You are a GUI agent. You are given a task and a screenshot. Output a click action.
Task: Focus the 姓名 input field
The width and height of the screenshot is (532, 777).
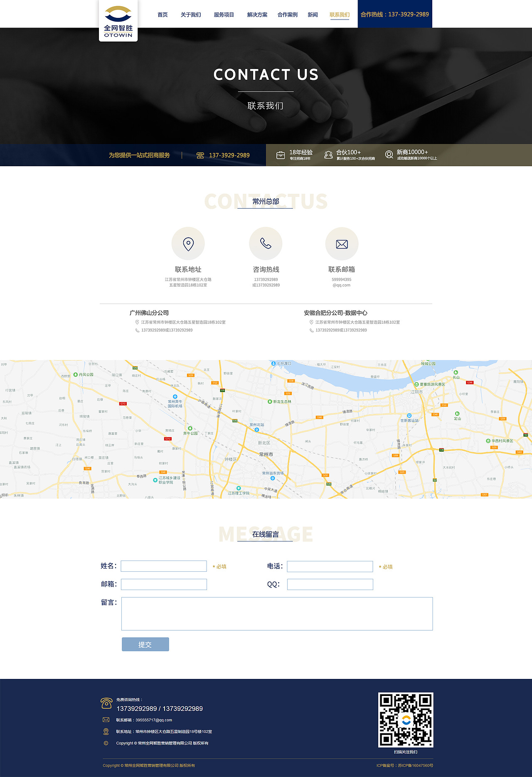click(x=164, y=566)
